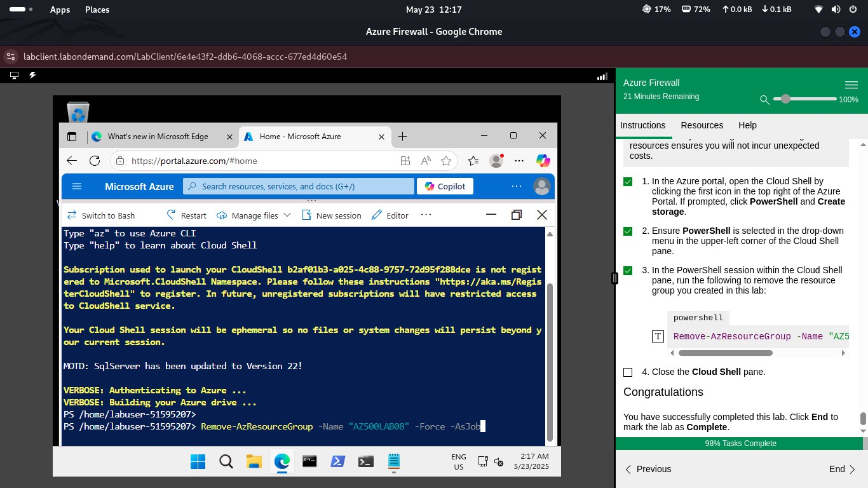
Task: Select the Help tab in the lab panel
Action: click(x=747, y=125)
